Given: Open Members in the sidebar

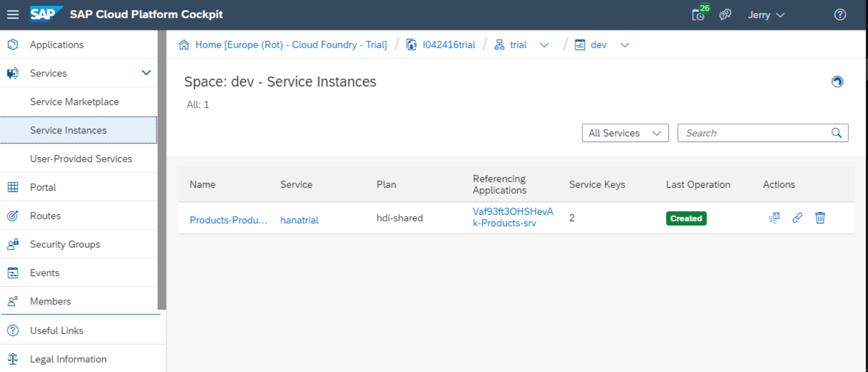Looking at the screenshot, I should [x=78, y=301].
